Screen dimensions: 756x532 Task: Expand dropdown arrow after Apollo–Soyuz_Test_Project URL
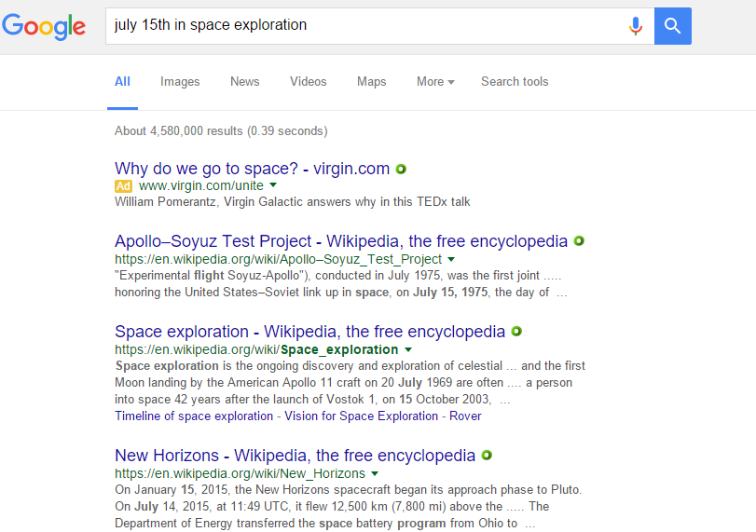451,259
